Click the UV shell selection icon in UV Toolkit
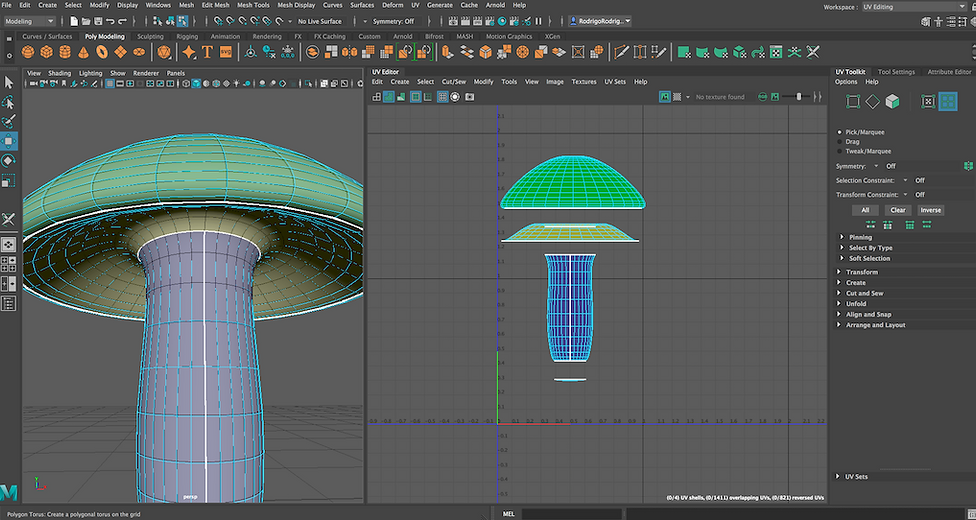976x520 pixels. [948, 102]
